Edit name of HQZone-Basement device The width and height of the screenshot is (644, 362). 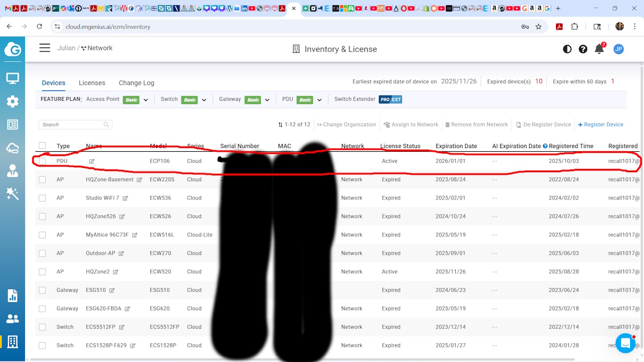(x=140, y=180)
